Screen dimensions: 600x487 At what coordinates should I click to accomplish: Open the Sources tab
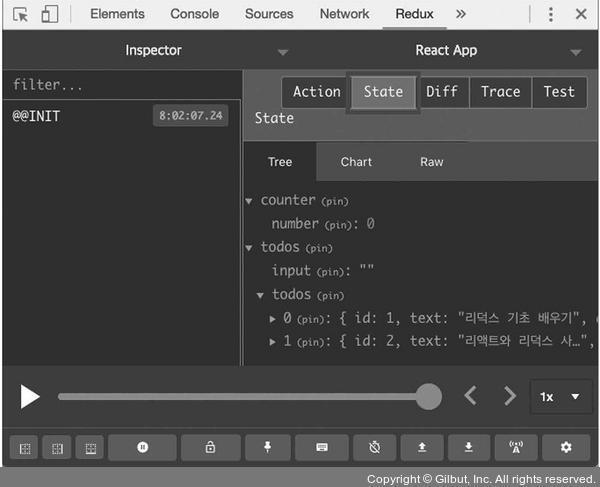tap(269, 14)
